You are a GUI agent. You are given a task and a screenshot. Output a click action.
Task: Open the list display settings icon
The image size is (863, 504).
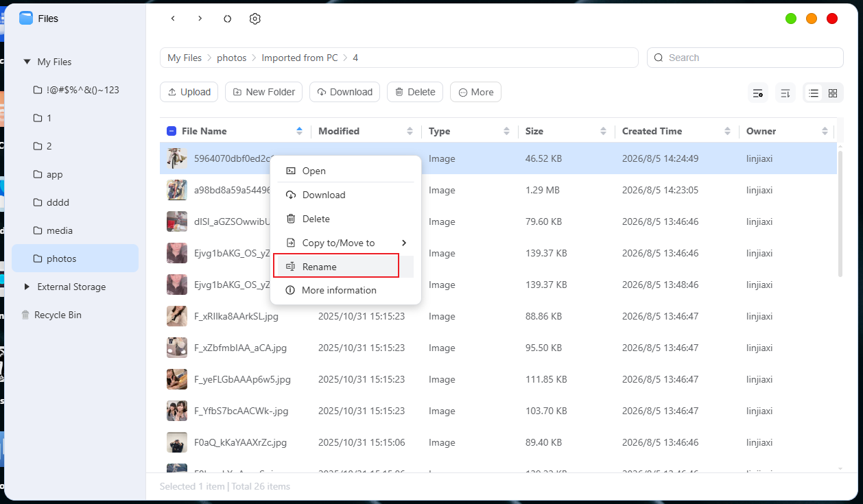pyautogui.click(x=758, y=93)
